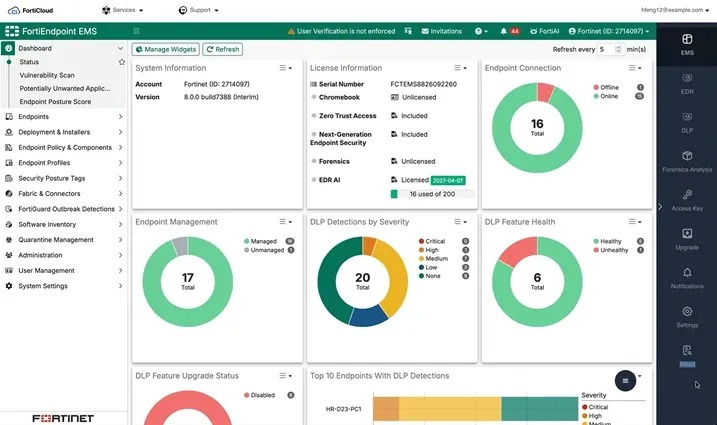Expand the Administration menu
717x425 pixels.
point(63,255)
